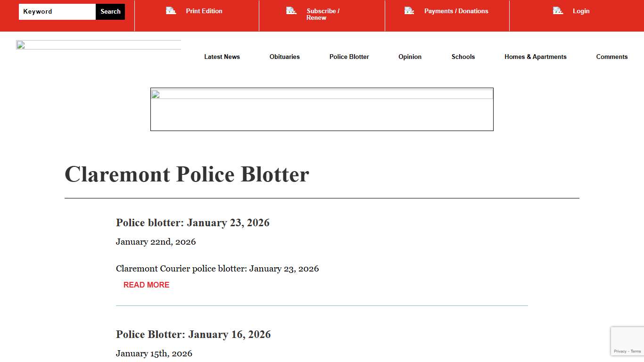Open the Police Blotter: January 16, 2026 article
This screenshot has height=362, width=644.
point(193,334)
